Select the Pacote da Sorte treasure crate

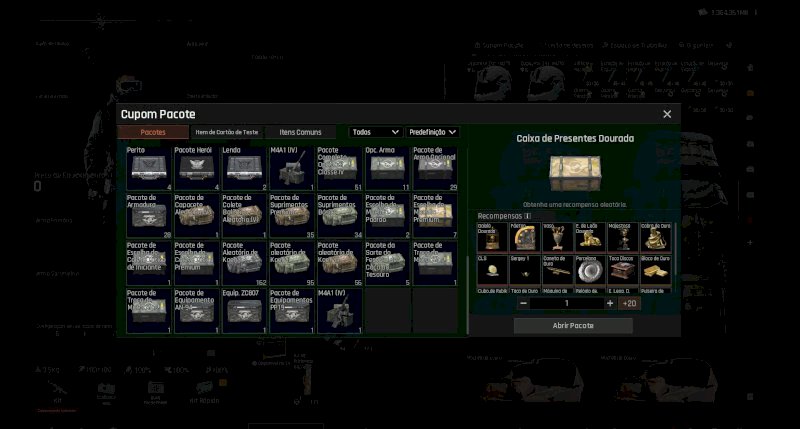(387, 264)
